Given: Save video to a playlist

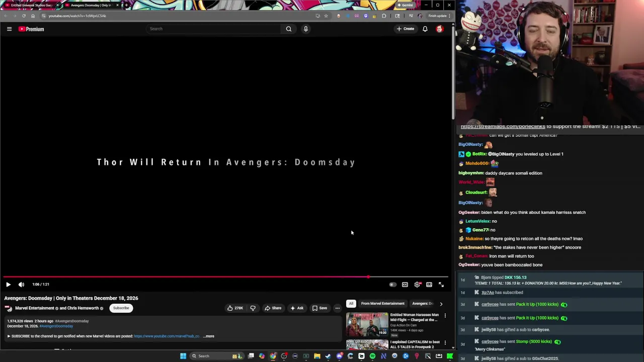Looking at the screenshot, I should point(319,308).
